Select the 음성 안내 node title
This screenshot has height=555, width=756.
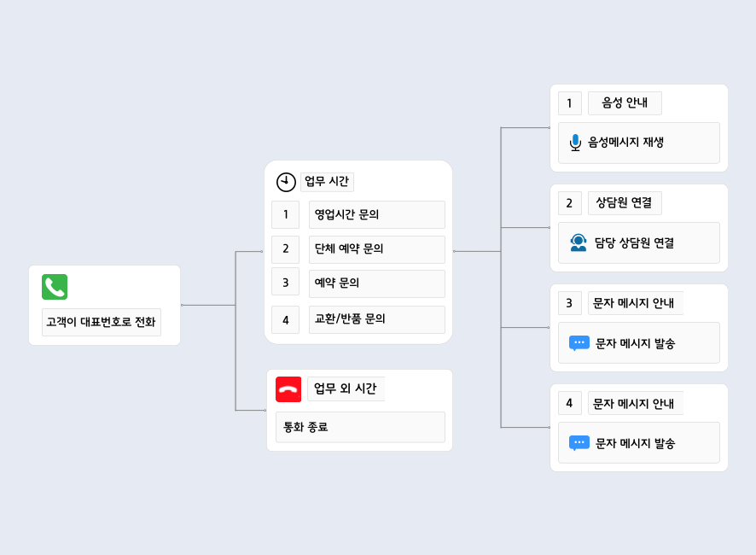[x=625, y=103]
